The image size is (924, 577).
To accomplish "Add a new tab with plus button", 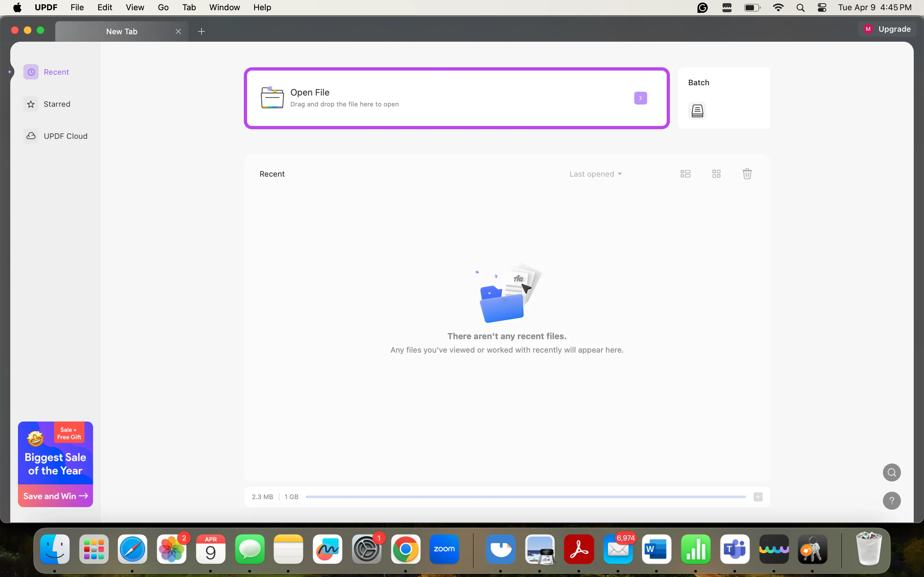I will 201,31.
